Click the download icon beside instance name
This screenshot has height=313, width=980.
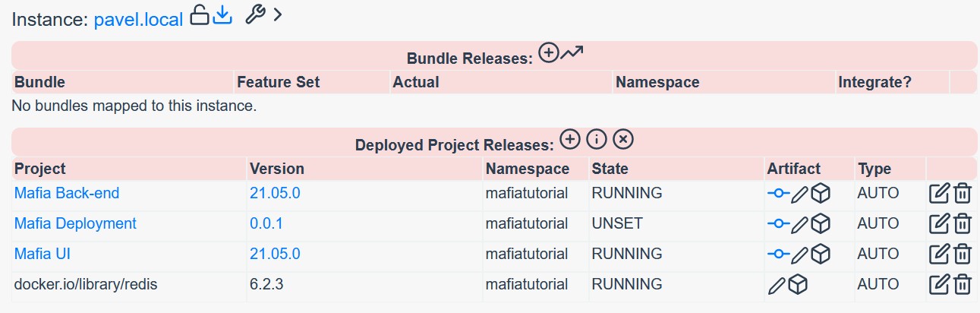point(222,15)
